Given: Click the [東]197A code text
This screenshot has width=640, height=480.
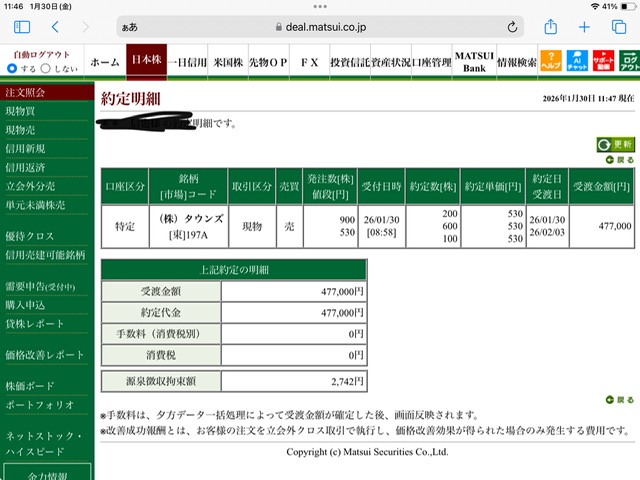Looking at the screenshot, I should (188, 235).
